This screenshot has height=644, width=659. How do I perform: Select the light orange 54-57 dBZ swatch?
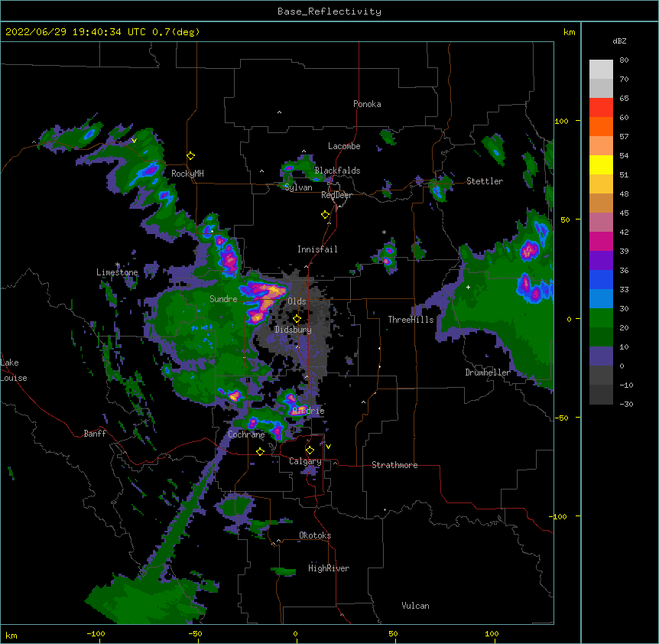pyautogui.click(x=601, y=146)
